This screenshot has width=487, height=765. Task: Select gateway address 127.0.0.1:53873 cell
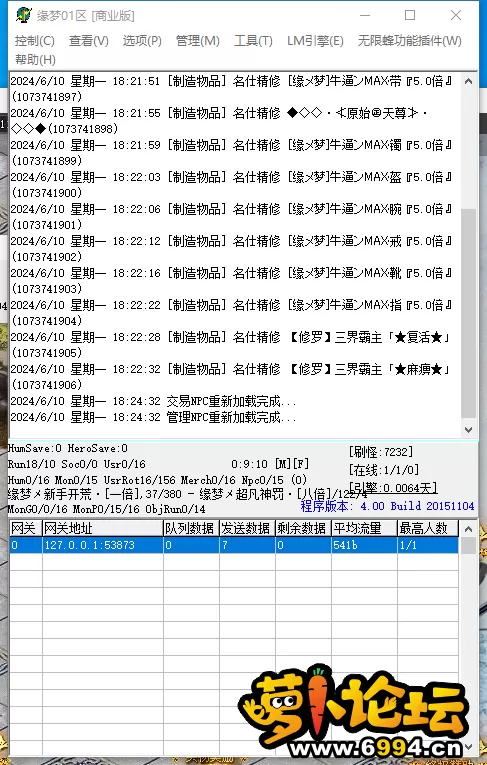coord(103,545)
